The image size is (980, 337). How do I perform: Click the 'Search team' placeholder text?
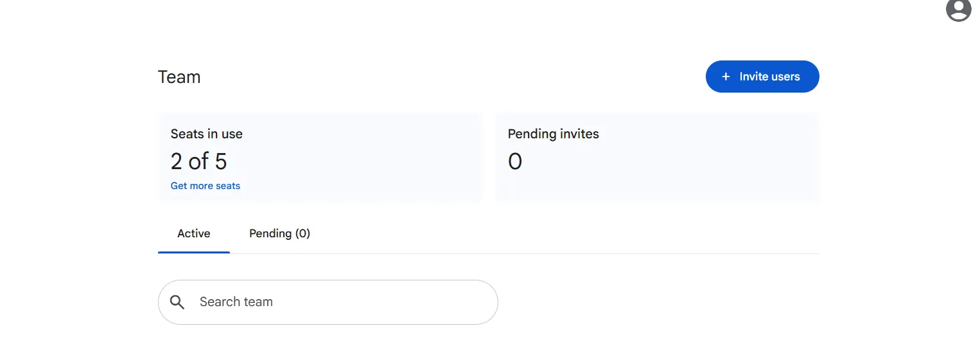(x=236, y=302)
